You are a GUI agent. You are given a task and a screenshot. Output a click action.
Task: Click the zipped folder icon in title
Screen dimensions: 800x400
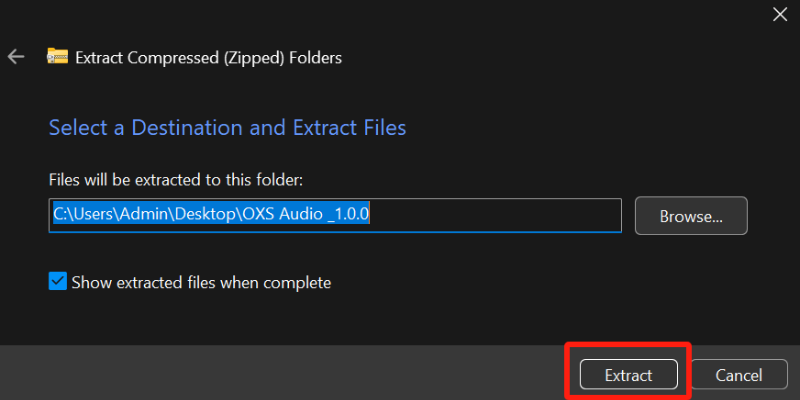[x=58, y=57]
